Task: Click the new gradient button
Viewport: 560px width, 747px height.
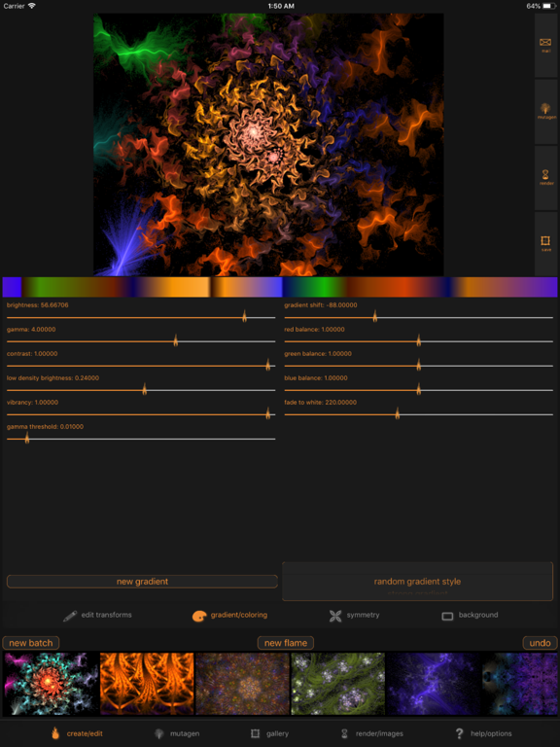Action: coord(142,582)
